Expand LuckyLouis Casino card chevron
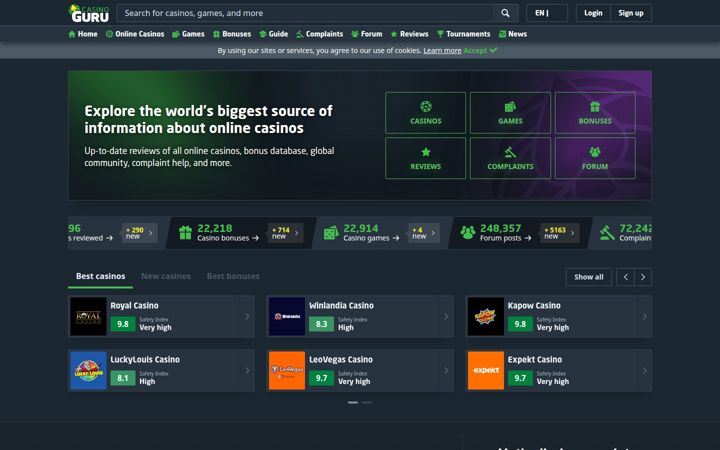 pos(247,371)
